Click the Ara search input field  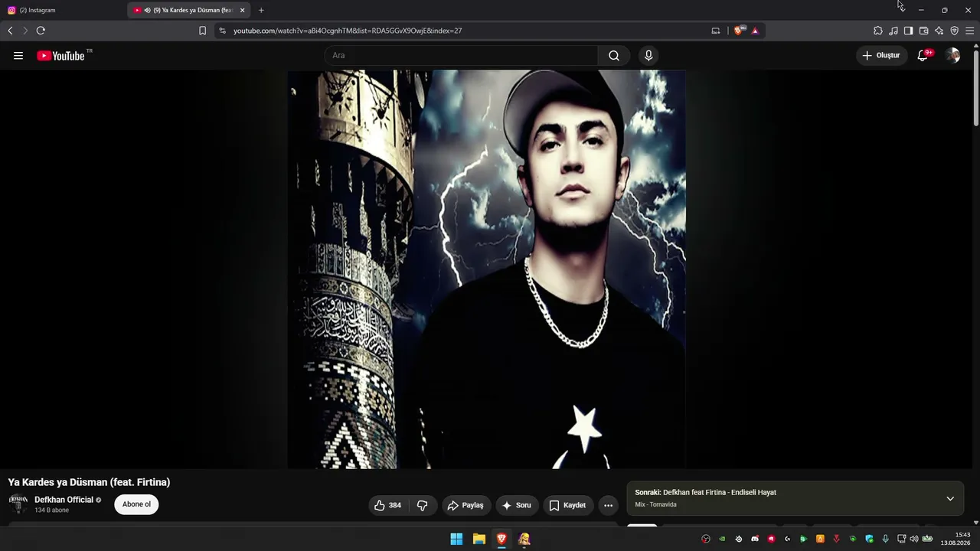pyautogui.click(x=461, y=56)
